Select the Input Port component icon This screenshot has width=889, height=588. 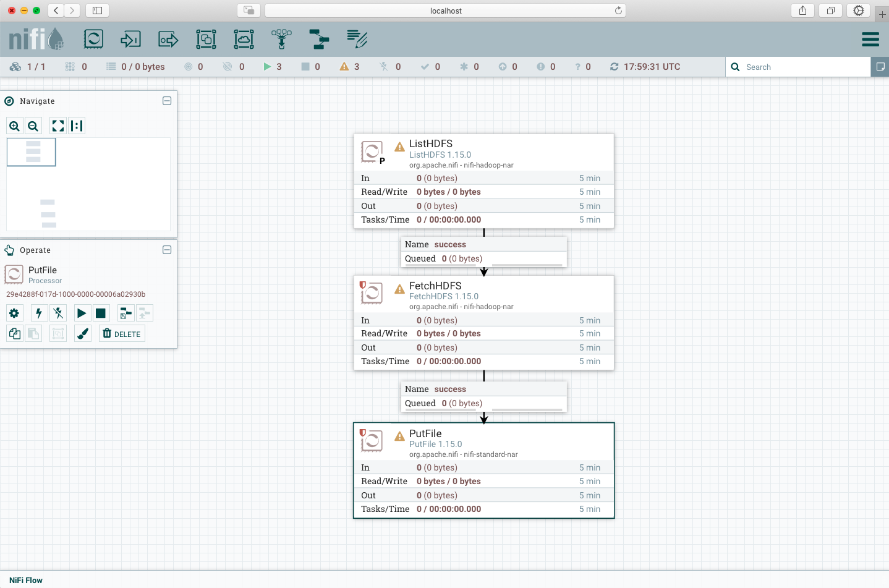130,40
